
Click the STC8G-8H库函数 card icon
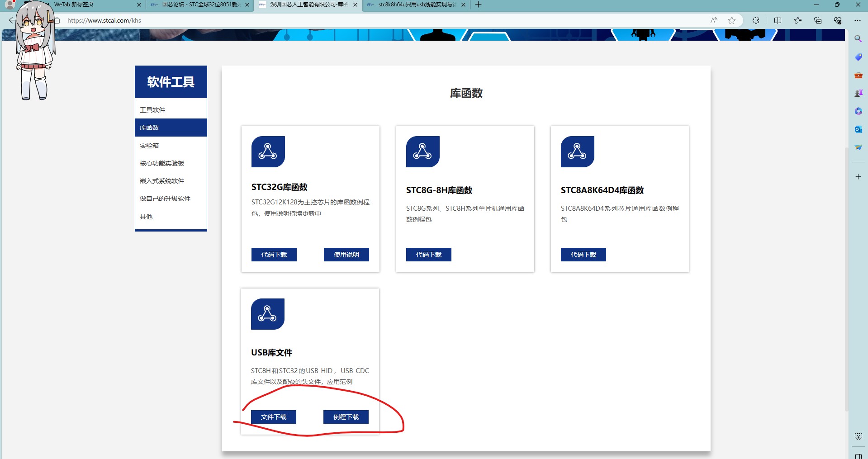coord(423,151)
